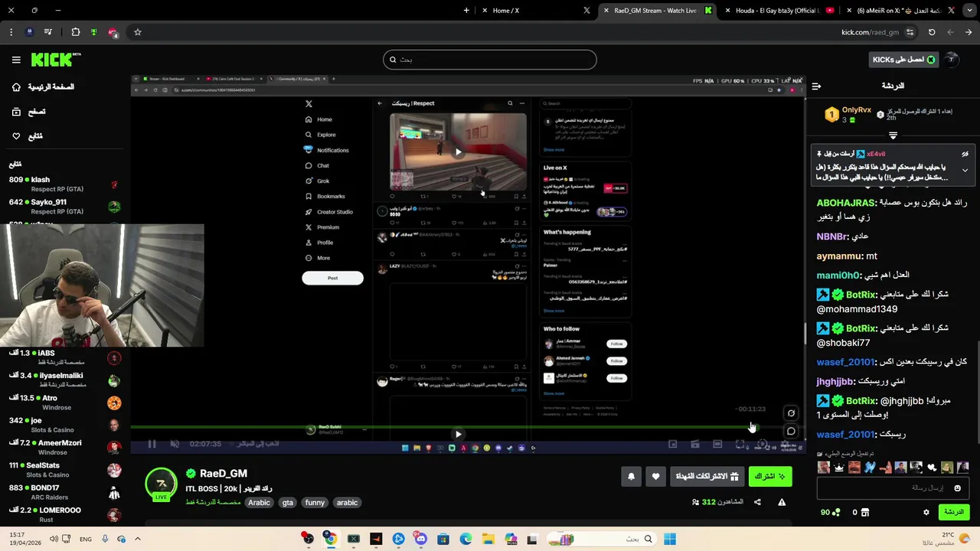Image resolution: width=980 pixels, height=551 pixels.
Task: Click the إرسال رسالة message input
Action: pos(893,487)
